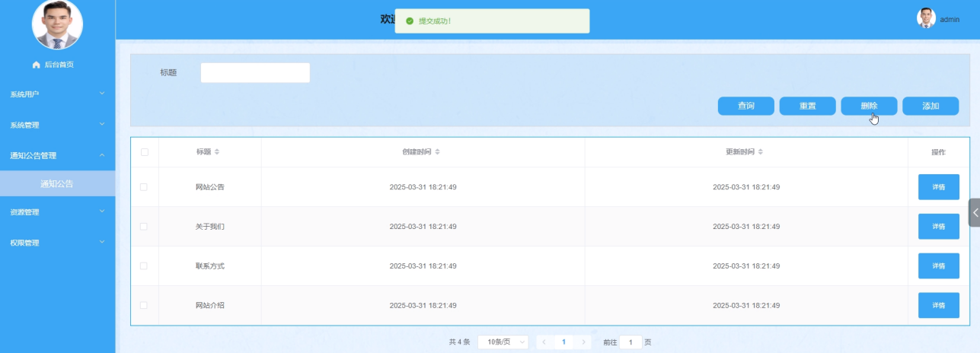Viewport: 980px width, 353px height.
Task: Click the 标题 search input field
Action: click(255, 72)
